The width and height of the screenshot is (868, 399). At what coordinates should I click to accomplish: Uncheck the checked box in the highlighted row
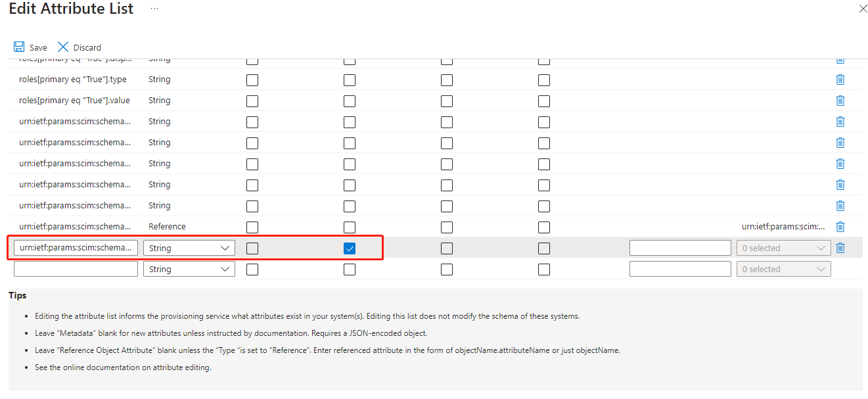350,248
